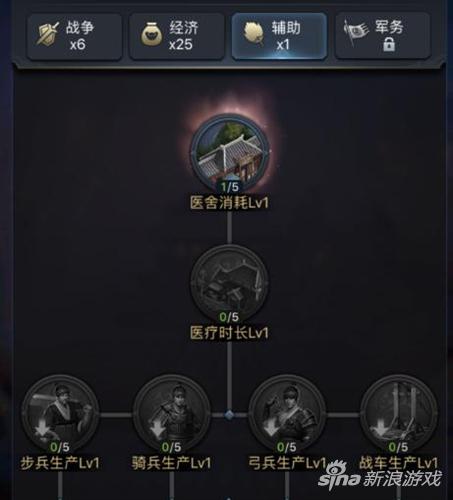Click the 医疗时长Lv1 label text
The image size is (453, 500).
pyautogui.click(x=229, y=333)
